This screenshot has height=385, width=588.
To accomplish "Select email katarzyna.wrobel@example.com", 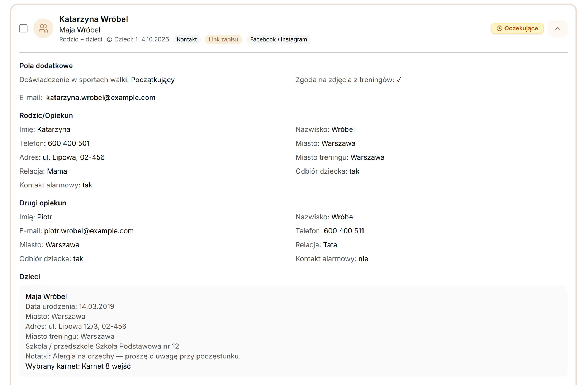I will tap(101, 98).
